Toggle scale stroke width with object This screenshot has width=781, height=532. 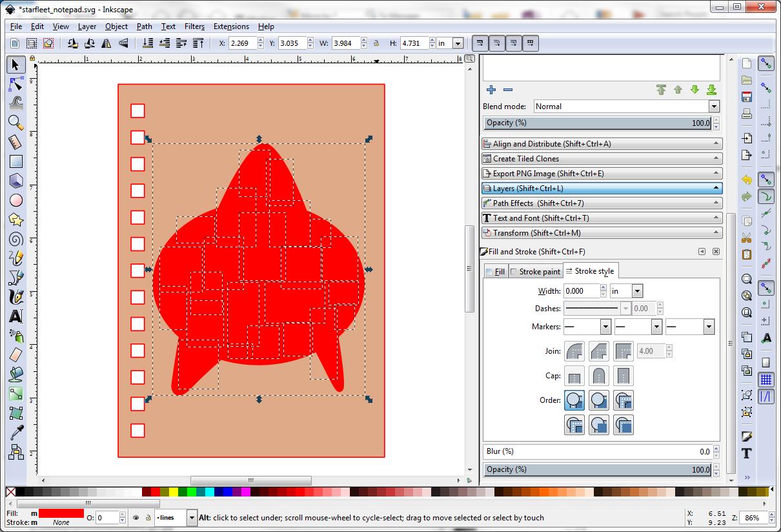click(480, 43)
